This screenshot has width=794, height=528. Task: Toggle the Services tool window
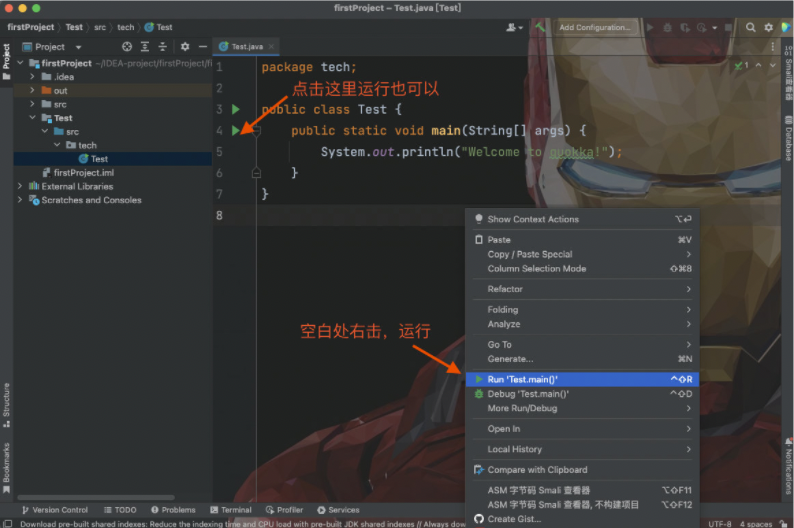pos(338,510)
